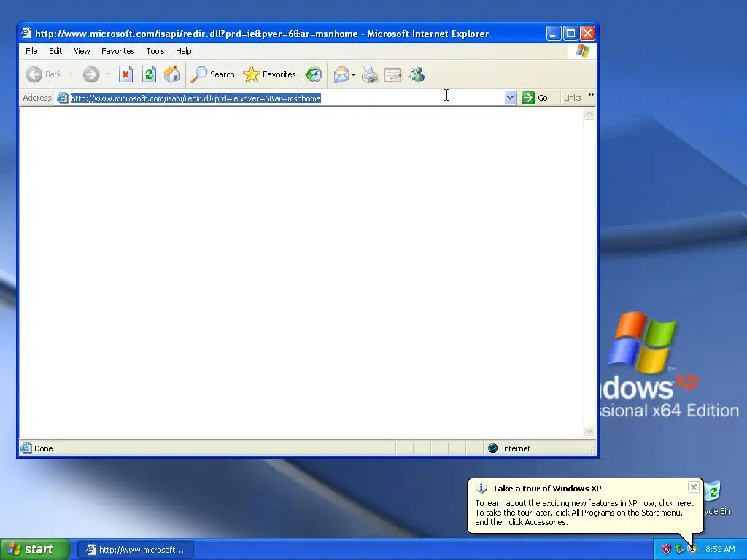Image resolution: width=747 pixels, height=560 pixels.
Task: Click the page icon in address bar
Action: tap(63, 98)
